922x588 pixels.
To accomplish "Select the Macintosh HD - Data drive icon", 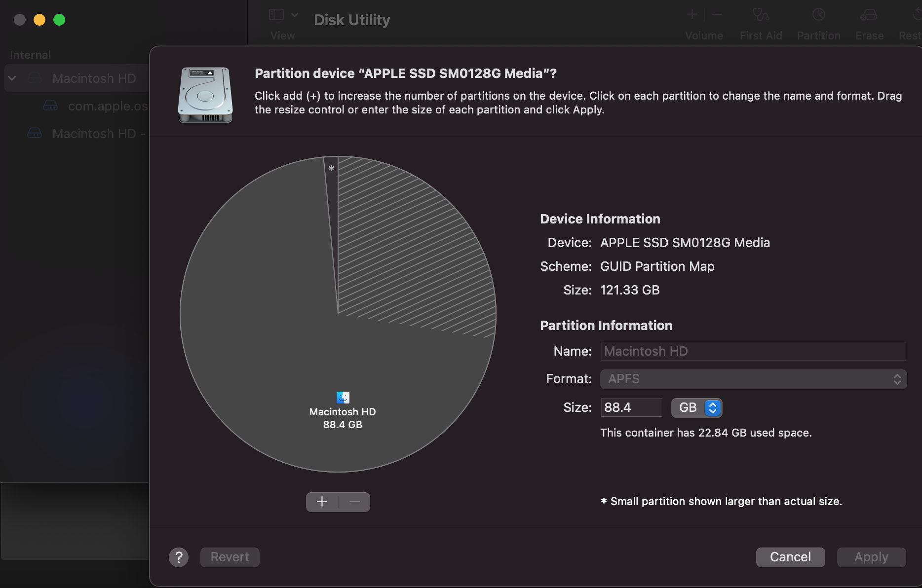I will click(x=35, y=133).
